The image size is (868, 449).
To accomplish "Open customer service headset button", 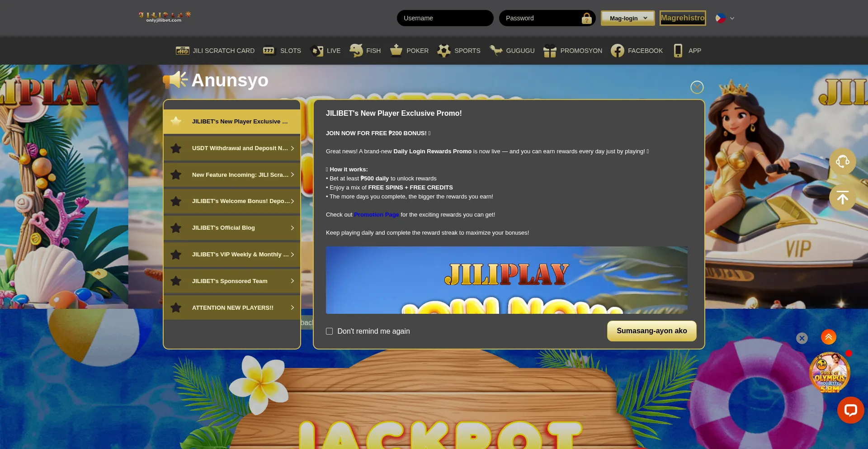I will 843,161.
